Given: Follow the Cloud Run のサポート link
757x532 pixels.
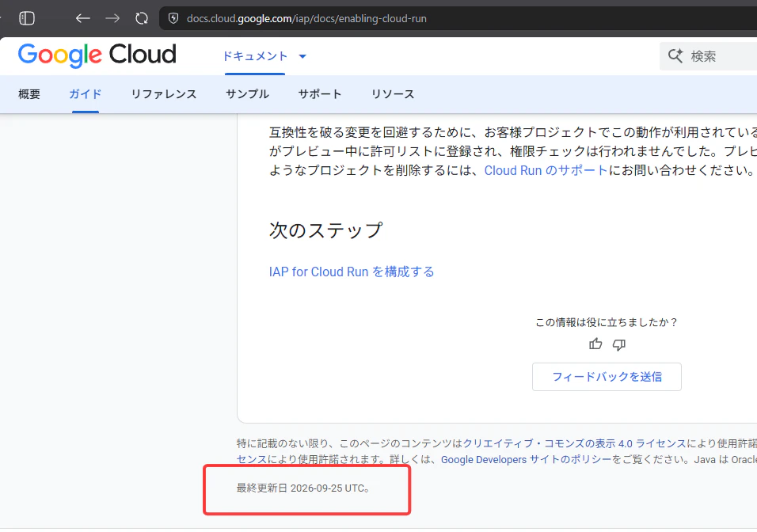Looking at the screenshot, I should point(546,170).
